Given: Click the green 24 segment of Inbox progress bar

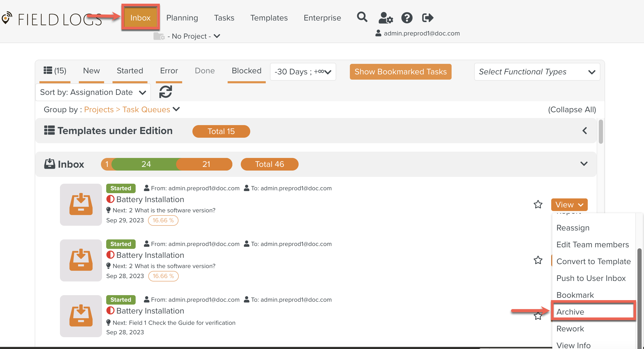Looking at the screenshot, I should 146,164.
